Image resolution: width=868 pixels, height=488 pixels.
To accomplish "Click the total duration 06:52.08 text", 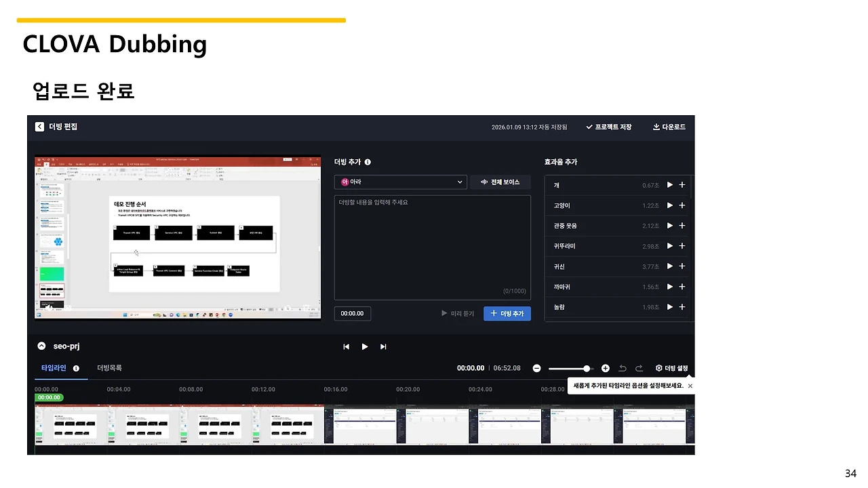I will pyautogui.click(x=507, y=368).
